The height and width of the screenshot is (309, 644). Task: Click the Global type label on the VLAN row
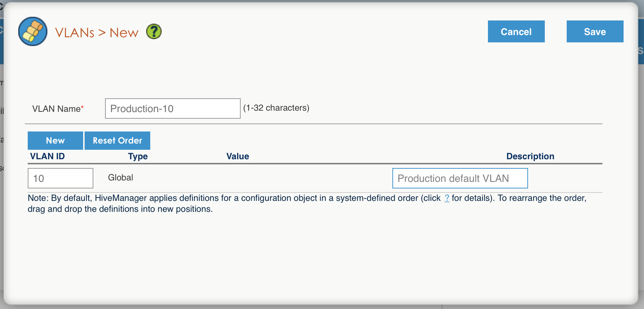tap(120, 178)
